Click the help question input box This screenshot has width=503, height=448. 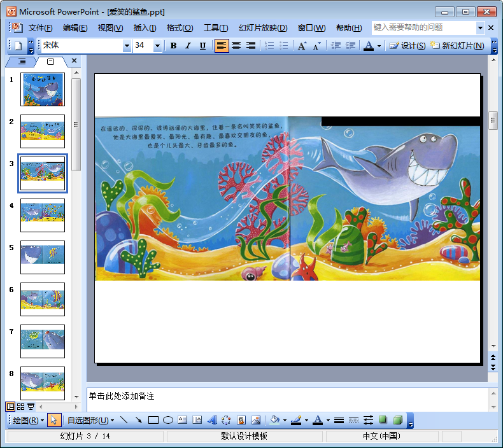(424, 27)
